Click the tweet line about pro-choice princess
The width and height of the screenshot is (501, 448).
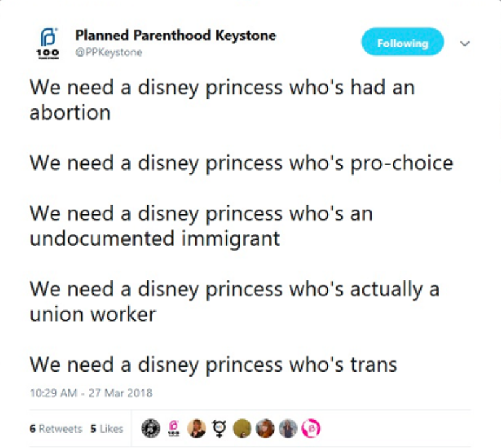coord(241,163)
